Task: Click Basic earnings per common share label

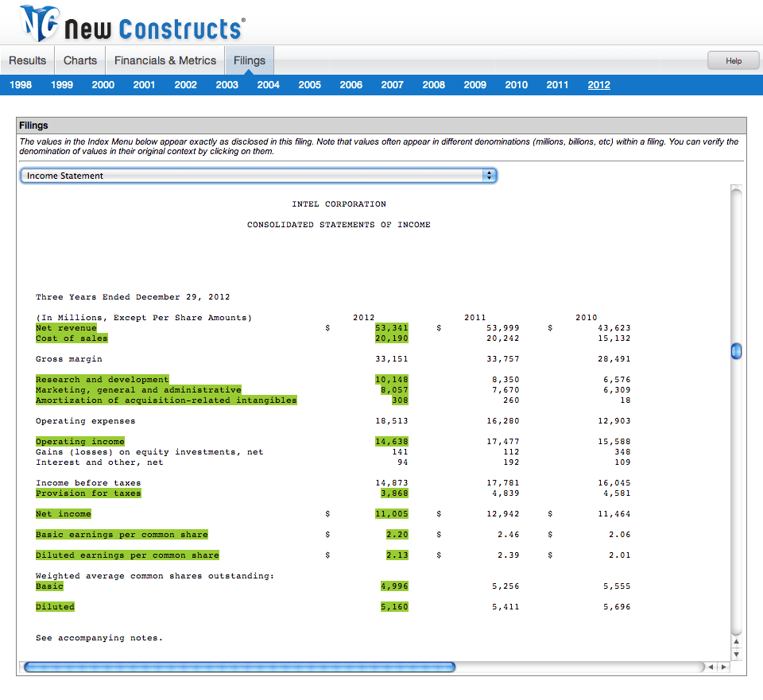Action: [x=122, y=534]
